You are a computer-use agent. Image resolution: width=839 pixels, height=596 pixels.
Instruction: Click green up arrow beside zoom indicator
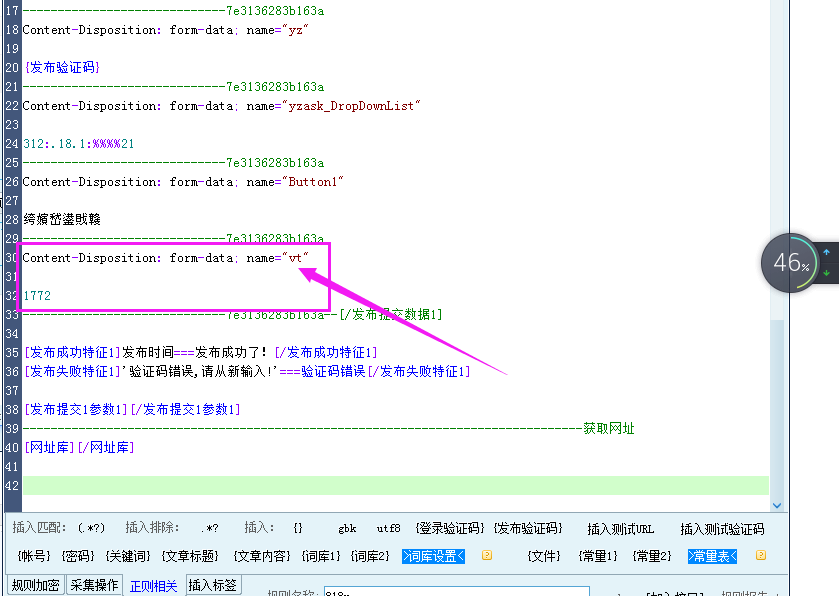[x=828, y=250]
